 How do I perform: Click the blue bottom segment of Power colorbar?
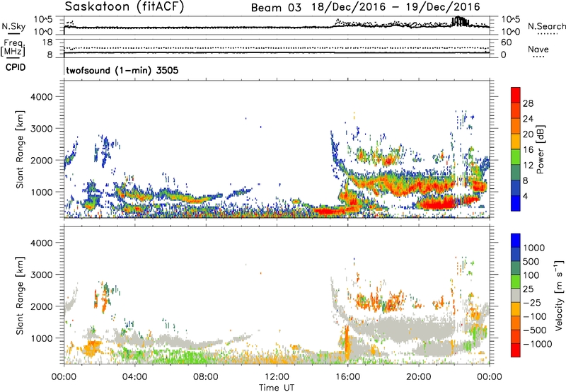click(x=516, y=203)
